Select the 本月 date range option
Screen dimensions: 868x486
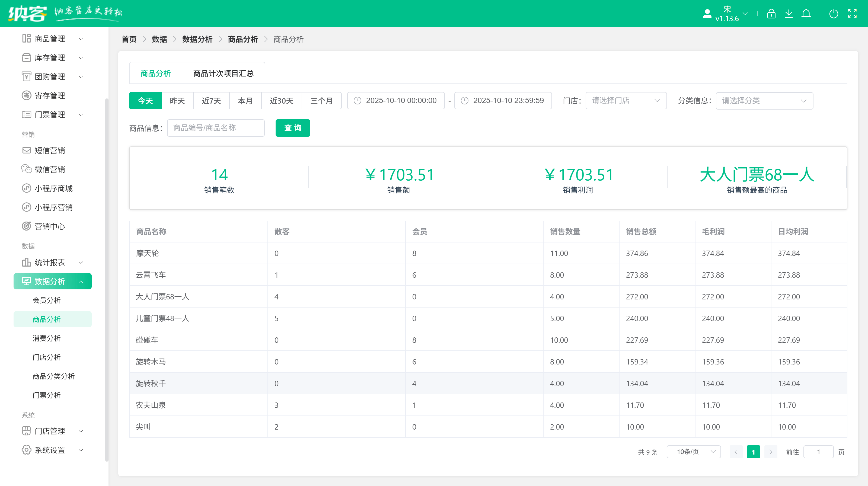tap(245, 101)
